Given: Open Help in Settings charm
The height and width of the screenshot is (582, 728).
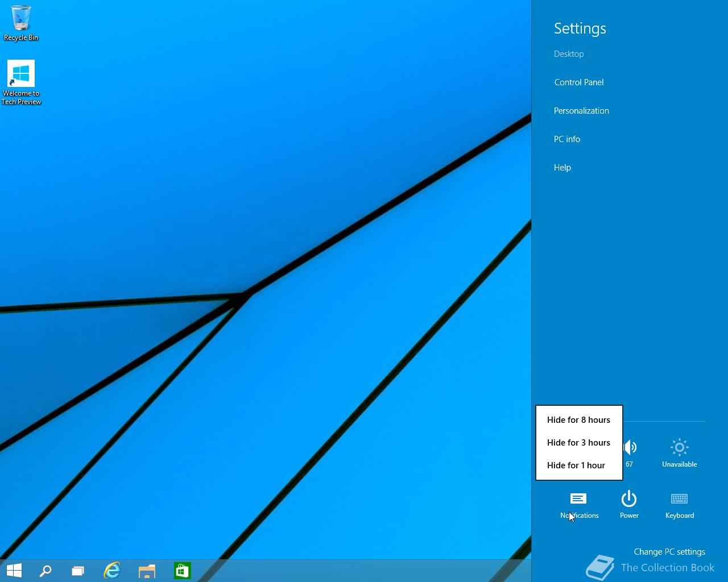Looking at the screenshot, I should 562,168.
